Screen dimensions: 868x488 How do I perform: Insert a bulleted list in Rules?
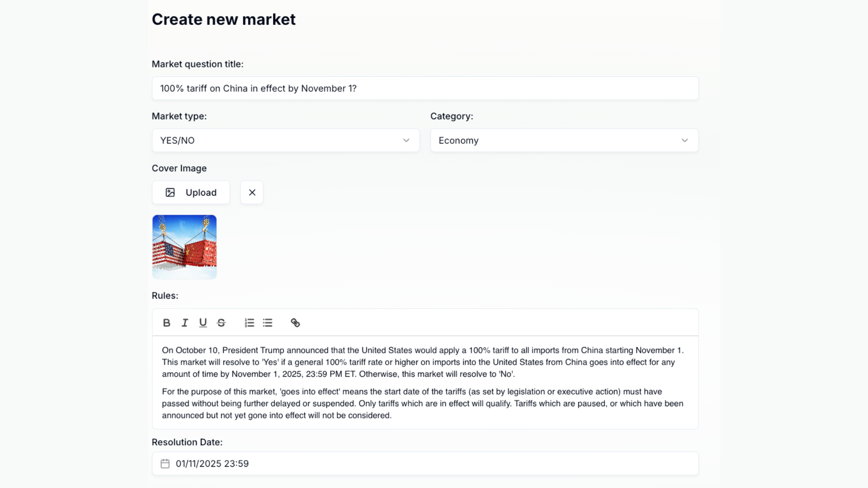[x=268, y=323]
